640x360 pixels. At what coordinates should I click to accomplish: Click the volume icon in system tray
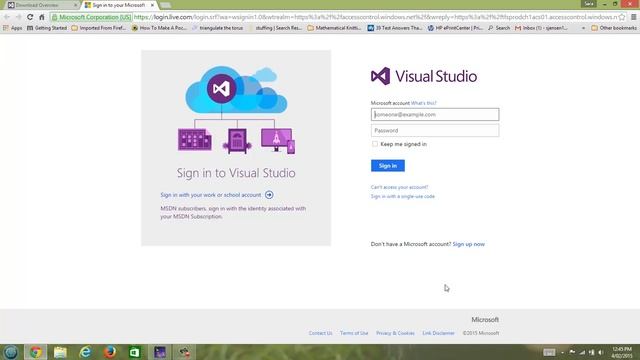coord(601,352)
